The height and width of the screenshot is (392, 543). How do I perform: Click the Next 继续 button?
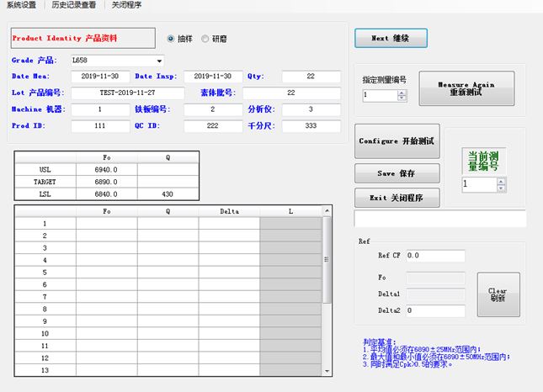(391, 38)
